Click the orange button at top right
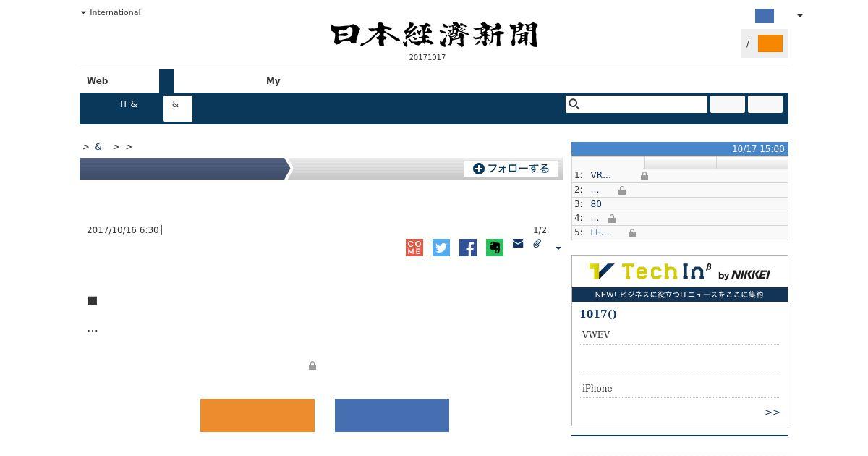 770,43
